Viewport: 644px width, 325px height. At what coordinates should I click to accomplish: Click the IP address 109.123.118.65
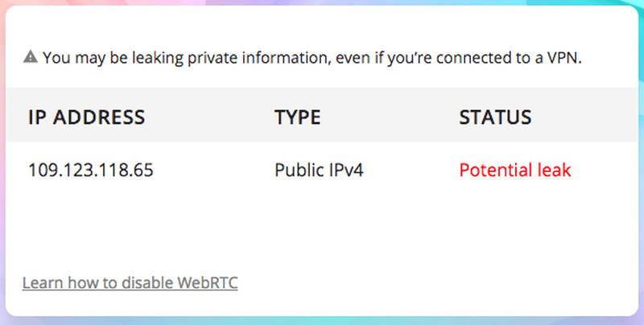[91, 170]
